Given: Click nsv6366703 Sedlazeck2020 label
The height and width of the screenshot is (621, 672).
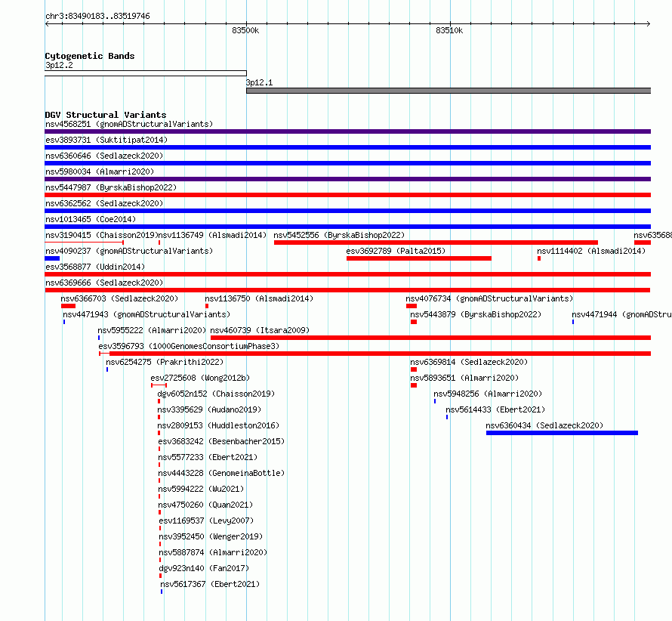Looking at the screenshot, I should [119, 299].
